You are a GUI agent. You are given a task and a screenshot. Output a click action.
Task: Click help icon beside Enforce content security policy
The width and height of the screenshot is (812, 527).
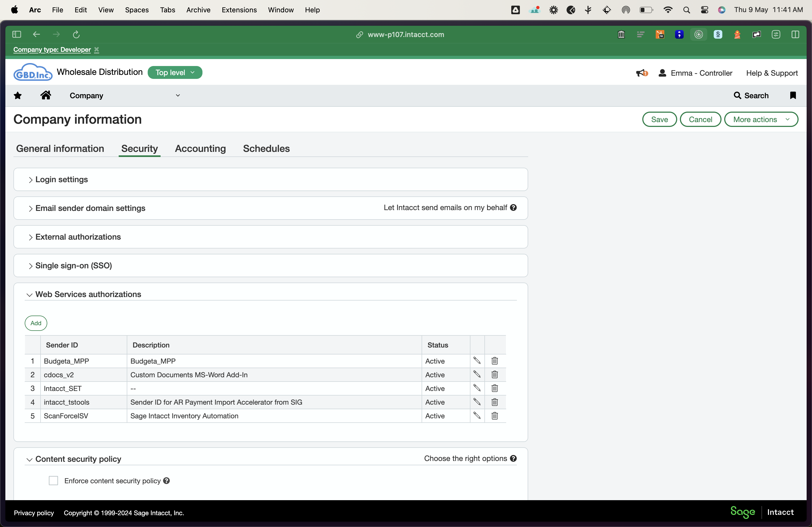[166, 480]
